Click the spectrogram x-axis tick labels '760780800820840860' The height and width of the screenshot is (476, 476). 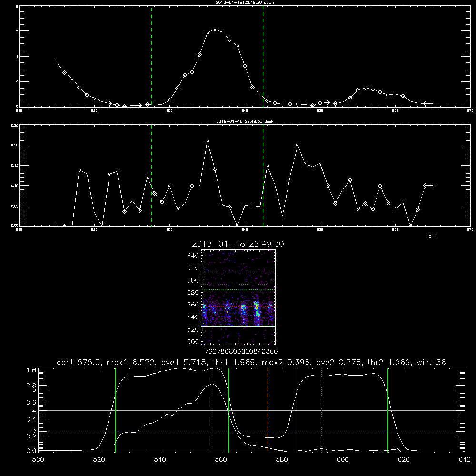(241, 352)
